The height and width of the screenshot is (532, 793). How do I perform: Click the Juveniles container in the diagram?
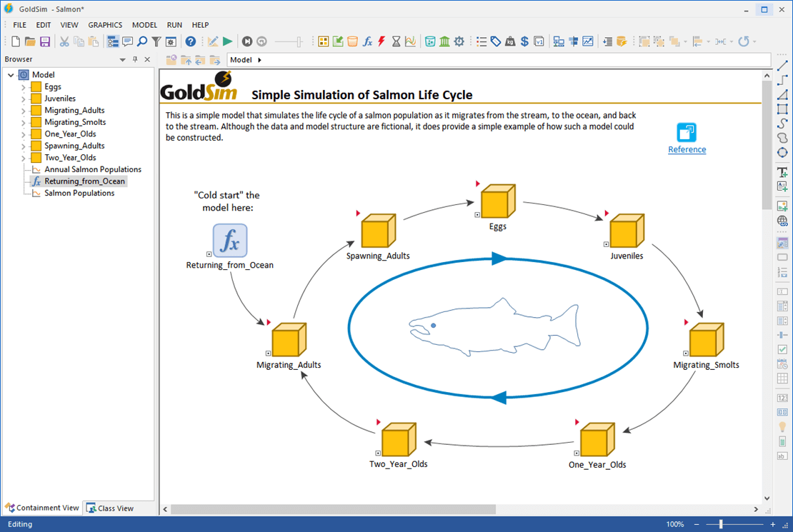[627, 231]
